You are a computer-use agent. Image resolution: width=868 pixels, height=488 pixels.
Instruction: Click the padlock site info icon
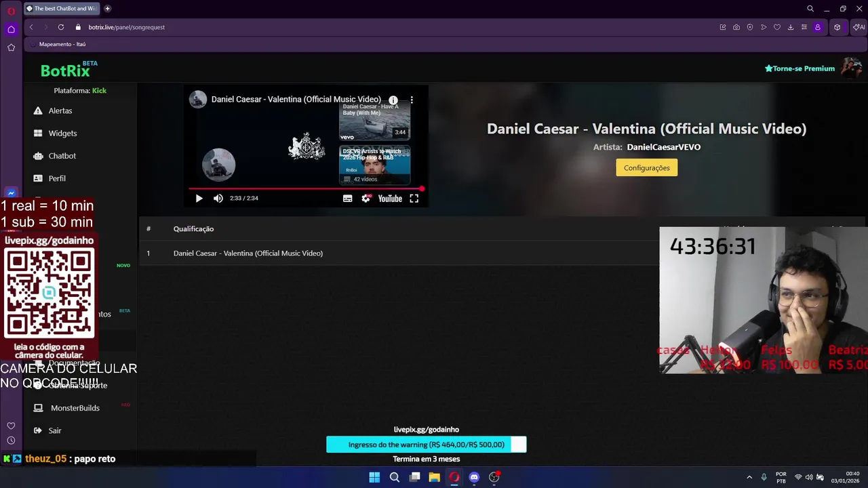[x=78, y=27]
